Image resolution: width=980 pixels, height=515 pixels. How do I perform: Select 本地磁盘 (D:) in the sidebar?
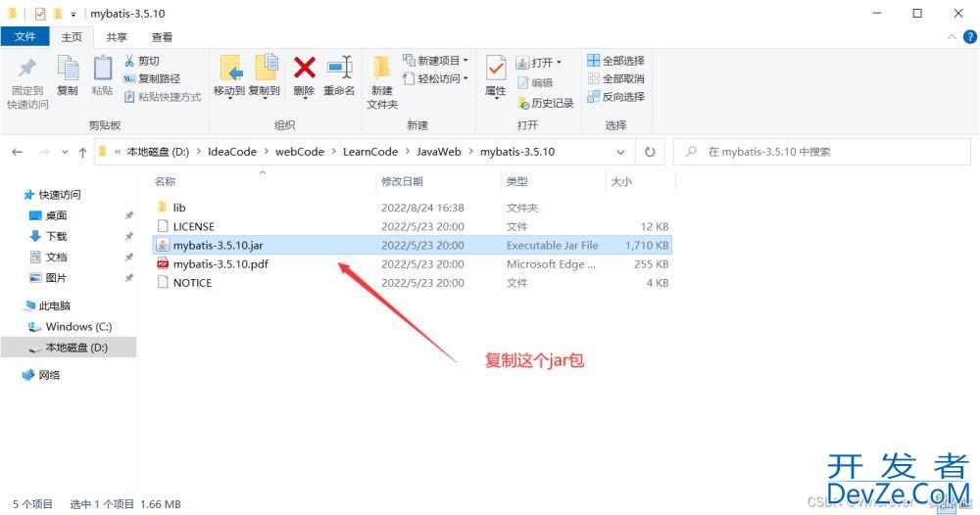pyautogui.click(x=69, y=347)
